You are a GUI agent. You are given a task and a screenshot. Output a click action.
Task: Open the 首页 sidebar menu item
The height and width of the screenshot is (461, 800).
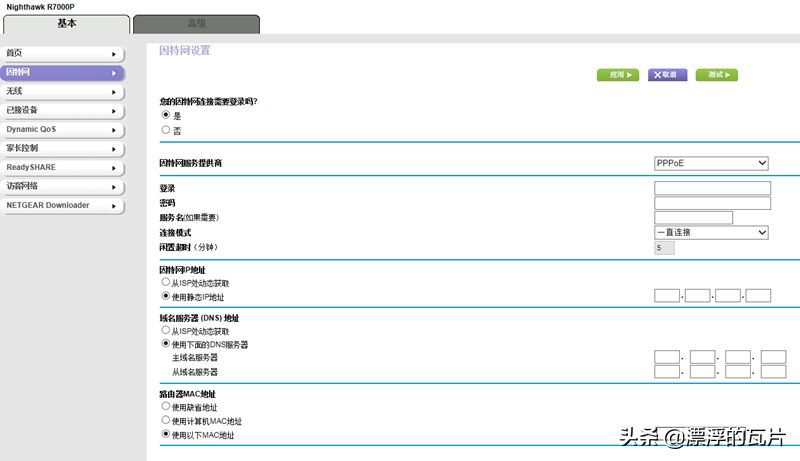(x=62, y=53)
